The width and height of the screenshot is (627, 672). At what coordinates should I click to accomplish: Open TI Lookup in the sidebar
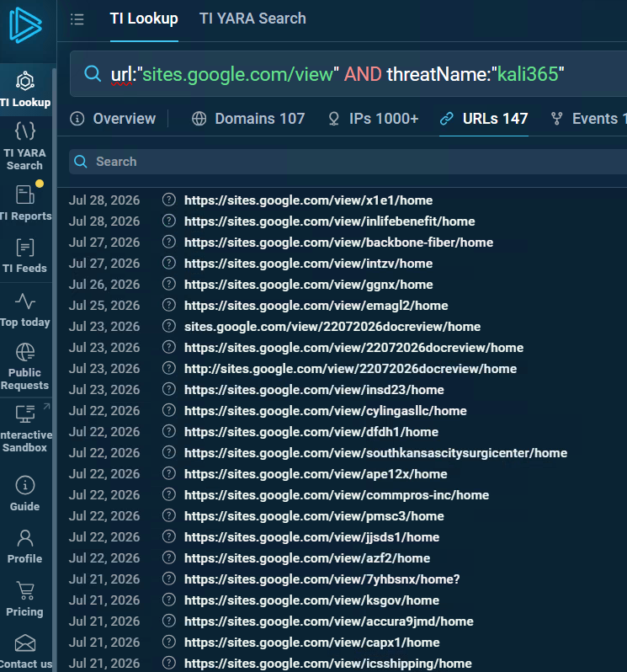(x=25, y=89)
